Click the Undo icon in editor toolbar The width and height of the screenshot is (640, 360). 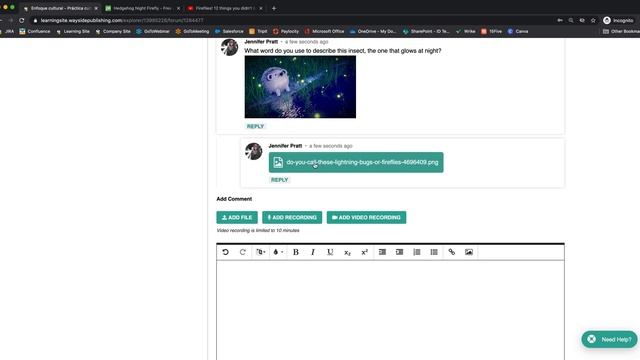(x=225, y=252)
